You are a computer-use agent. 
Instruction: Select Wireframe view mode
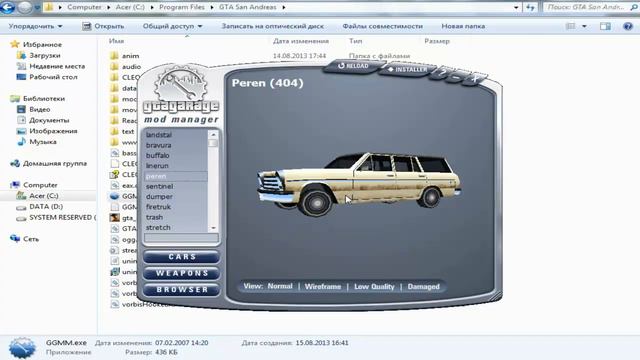pos(323,287)
